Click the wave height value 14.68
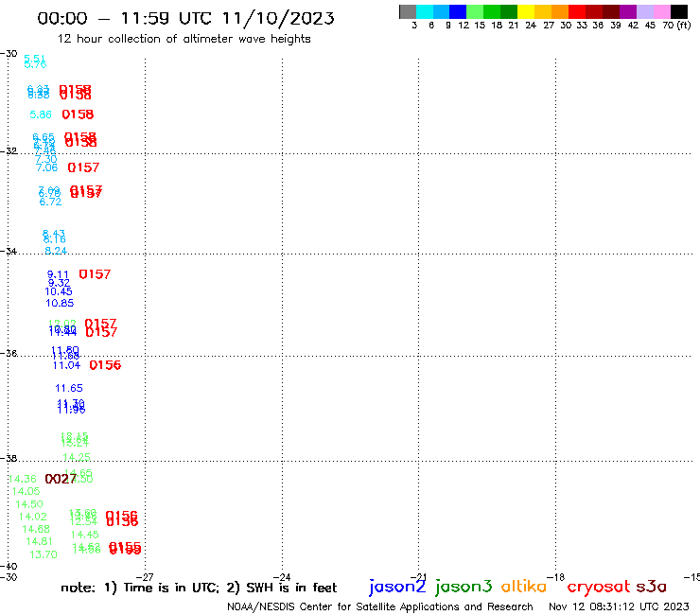 coord(36,529)
